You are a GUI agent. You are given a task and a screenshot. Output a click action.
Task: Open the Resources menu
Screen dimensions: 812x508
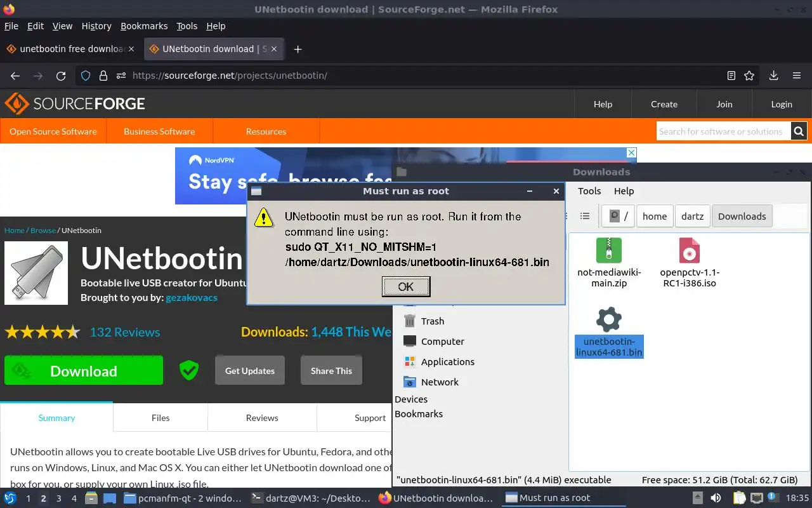[x=266, y=131]
